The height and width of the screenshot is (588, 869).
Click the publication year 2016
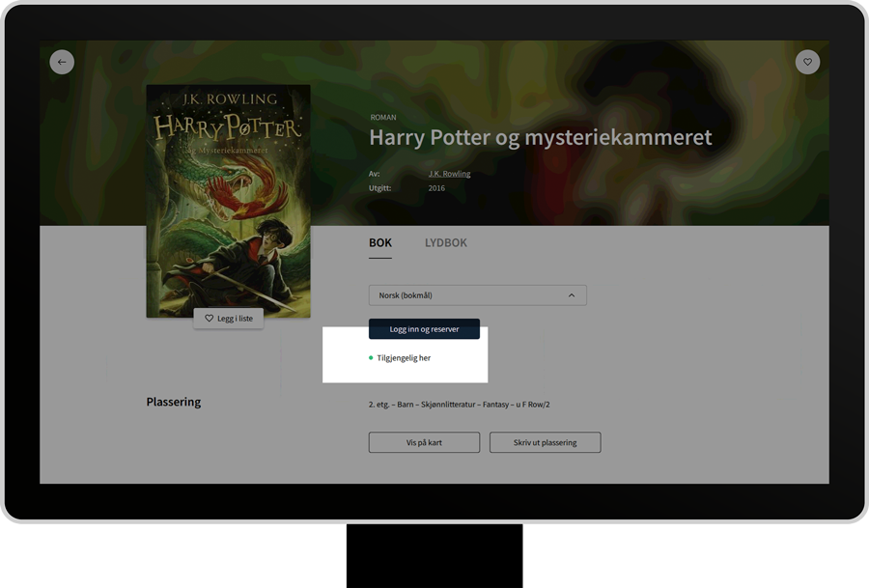pyautogui.click(x=437, y=188)
